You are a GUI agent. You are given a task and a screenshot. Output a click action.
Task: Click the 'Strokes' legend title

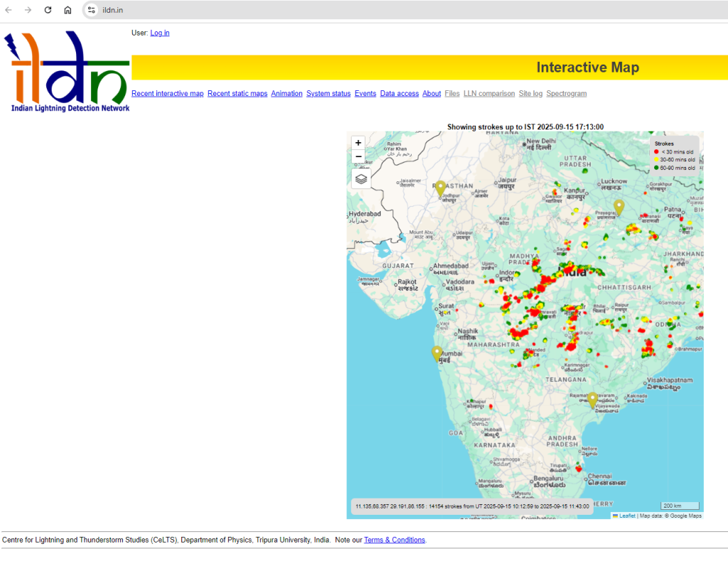pos(664,144)
